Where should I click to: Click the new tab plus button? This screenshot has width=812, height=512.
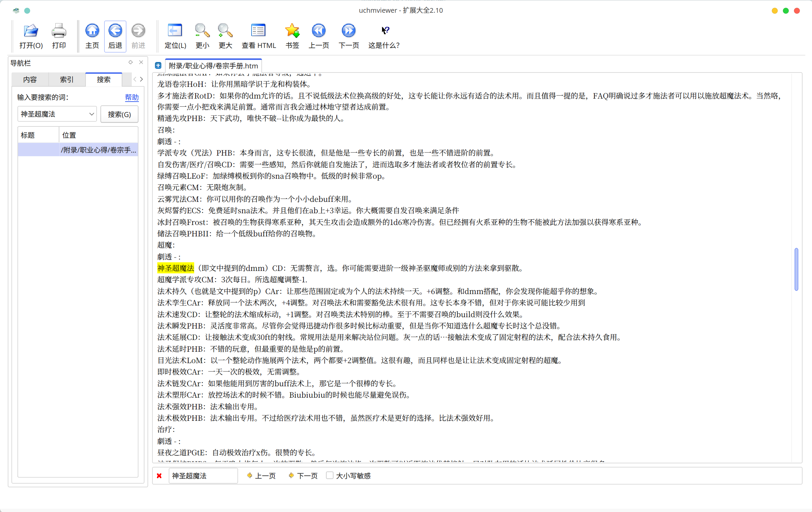coord(158,66)
